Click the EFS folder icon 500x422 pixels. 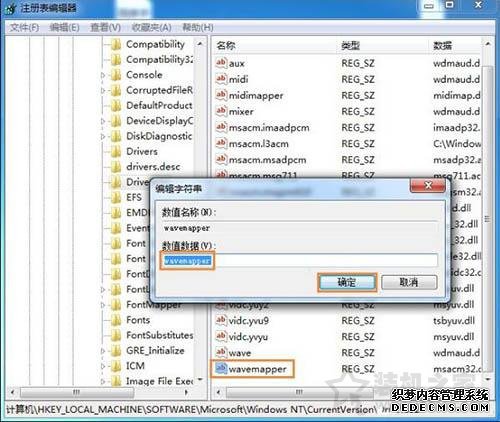pos(116,197)
